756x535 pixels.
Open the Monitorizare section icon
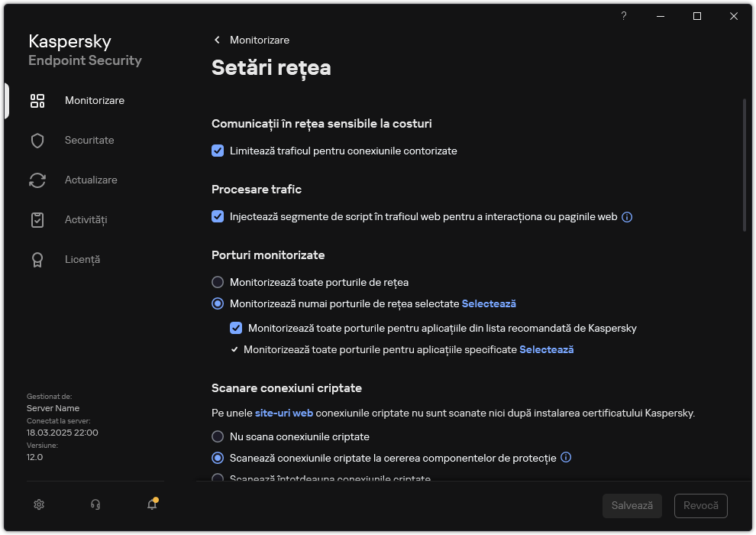click(x=37, y=100)
